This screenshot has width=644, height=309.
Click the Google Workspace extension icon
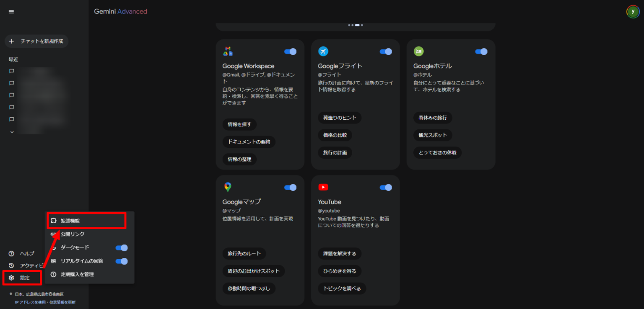pyautogui.click(x=228, y=51)
